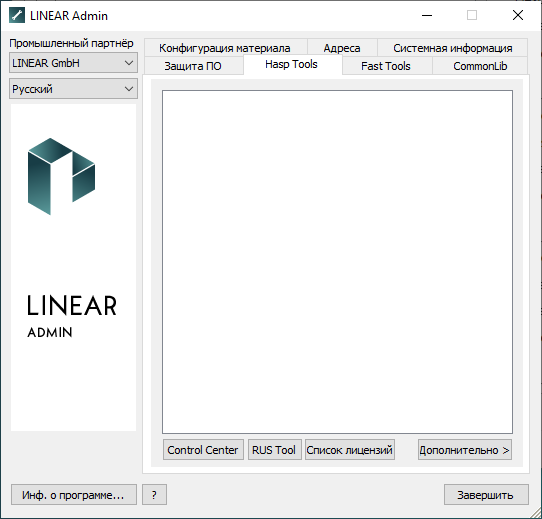Click the LINEAR cube logo image
Screen dimensions: 542x519
click(61, 176)
